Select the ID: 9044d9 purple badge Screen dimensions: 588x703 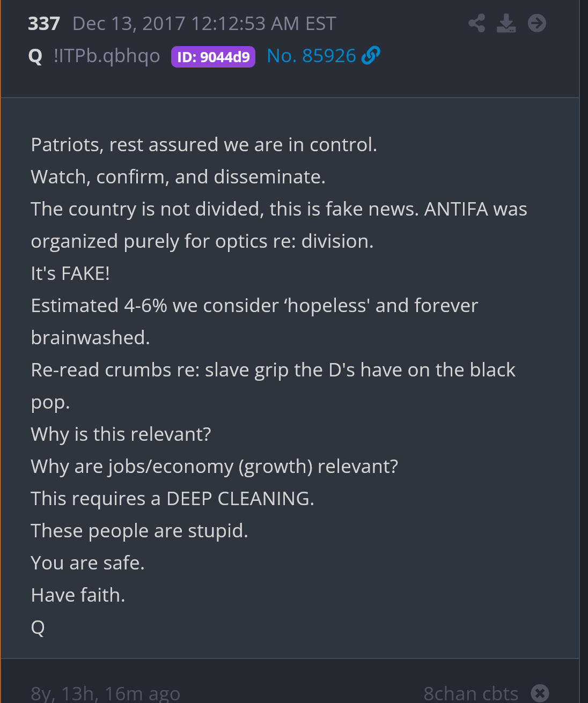[x=213, y=57]
